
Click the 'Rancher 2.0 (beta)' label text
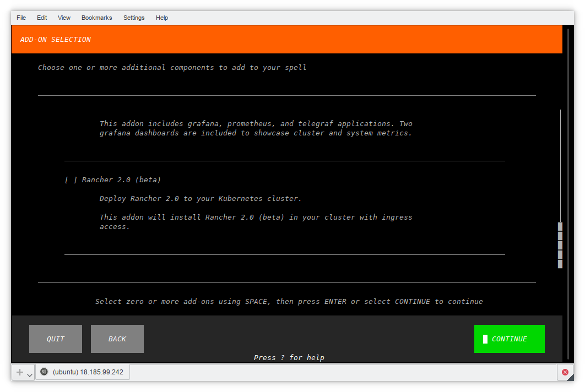click(121, 180)
